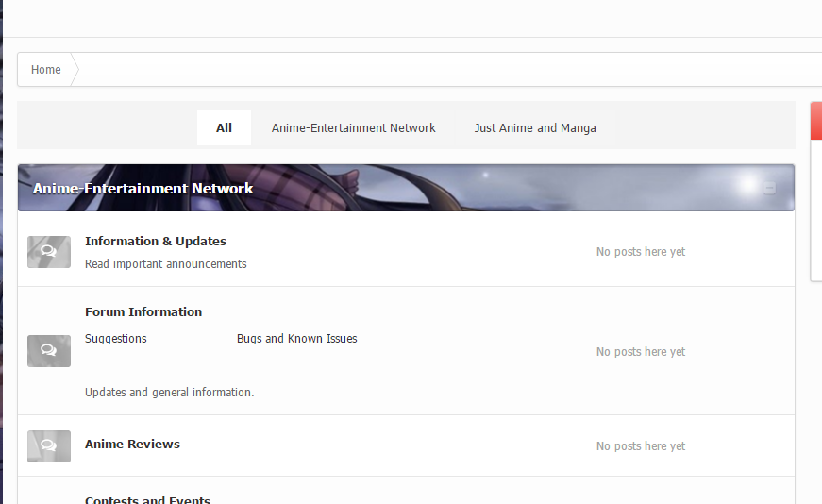Viewport: 822px width, 504px height.
Task: Click 'No posts here yet' beside Information & Updates
Action: coord(641,252)
